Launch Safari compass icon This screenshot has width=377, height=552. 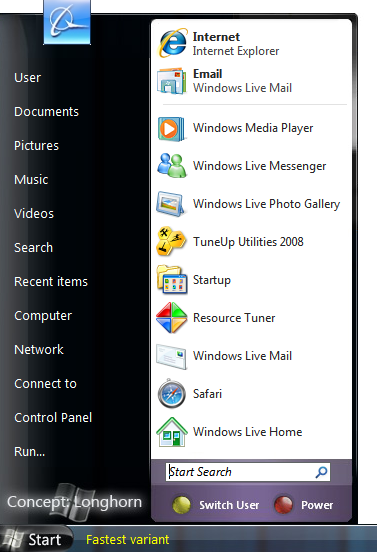point(171,394)
